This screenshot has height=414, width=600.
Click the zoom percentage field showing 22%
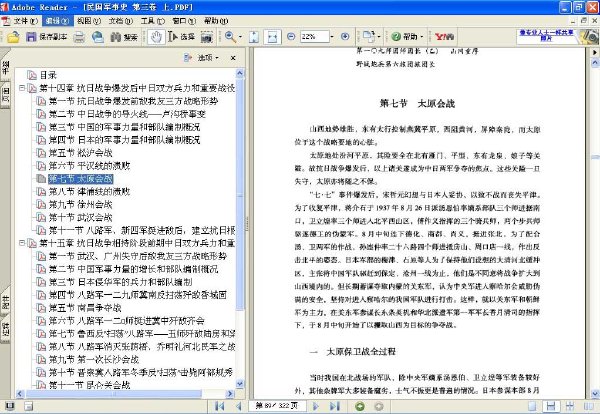point(315,37)
